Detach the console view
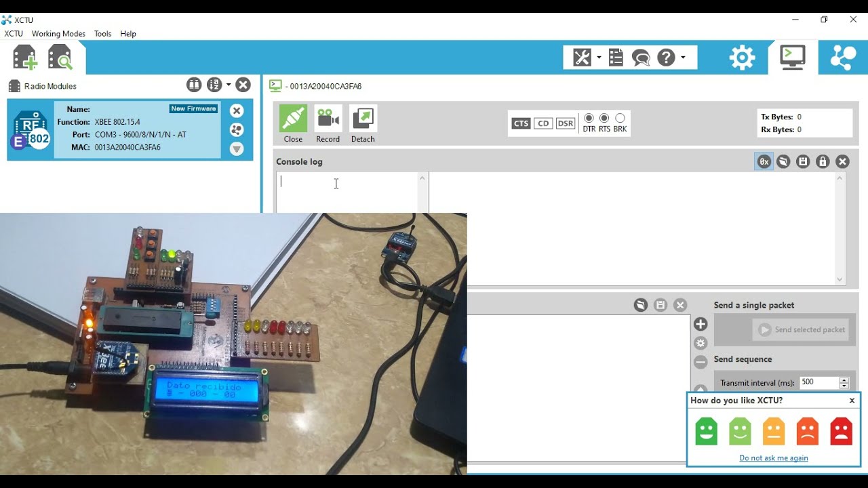Image resolution: width=868 pixels, height=488 pixels. (x=363, y=124)
